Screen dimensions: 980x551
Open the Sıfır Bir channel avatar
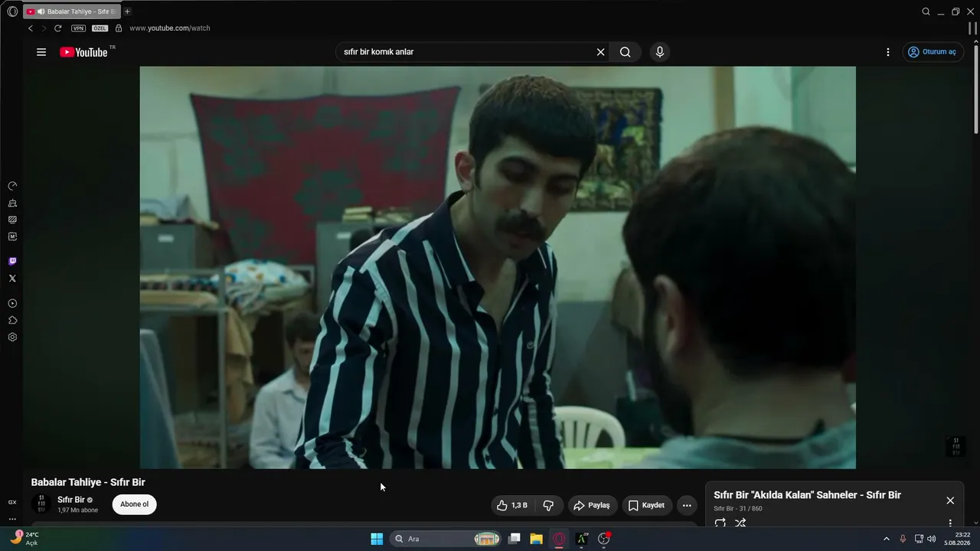pos(41,504)
